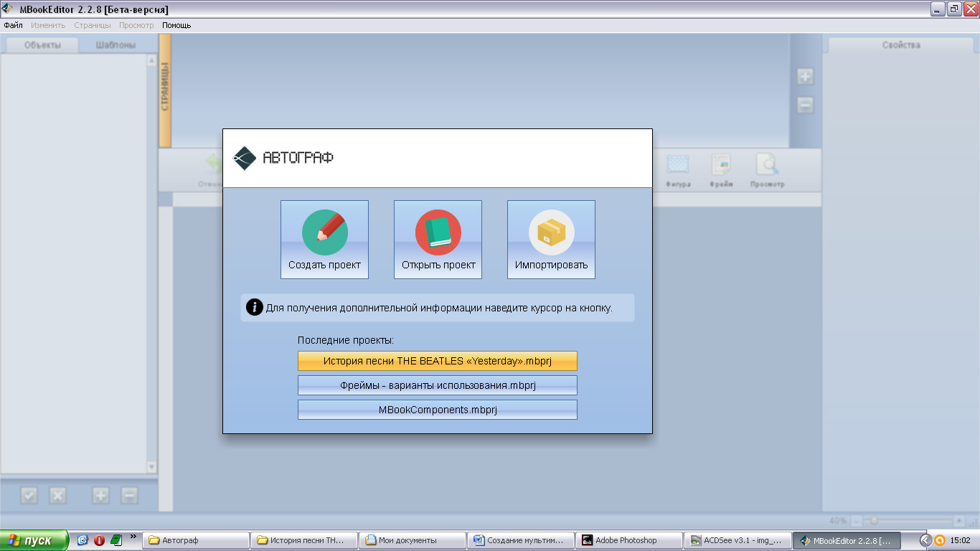Open the Страницы menu
Viewport: 980px width, 551px height.
coord(93,25)
